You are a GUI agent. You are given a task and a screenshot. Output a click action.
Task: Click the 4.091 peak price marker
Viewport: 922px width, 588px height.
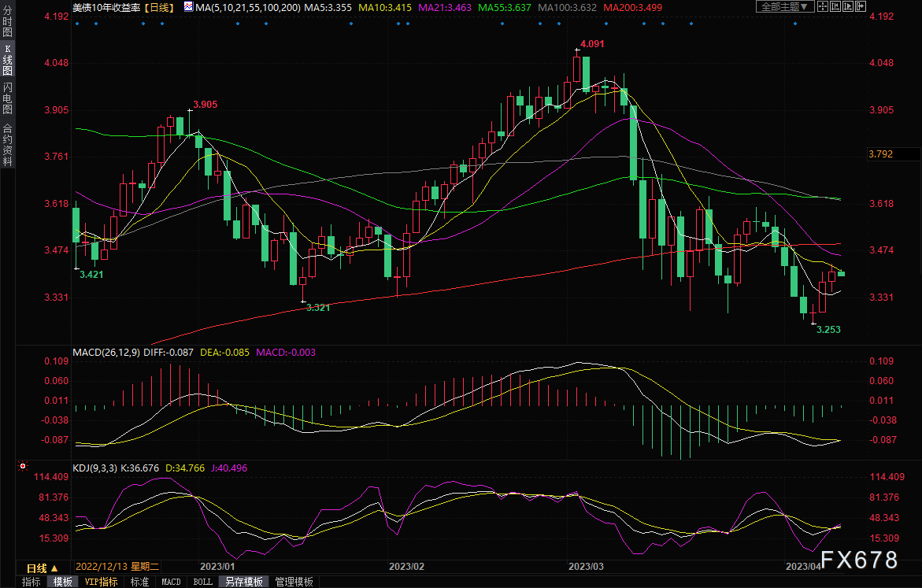(x=591, y=44)
